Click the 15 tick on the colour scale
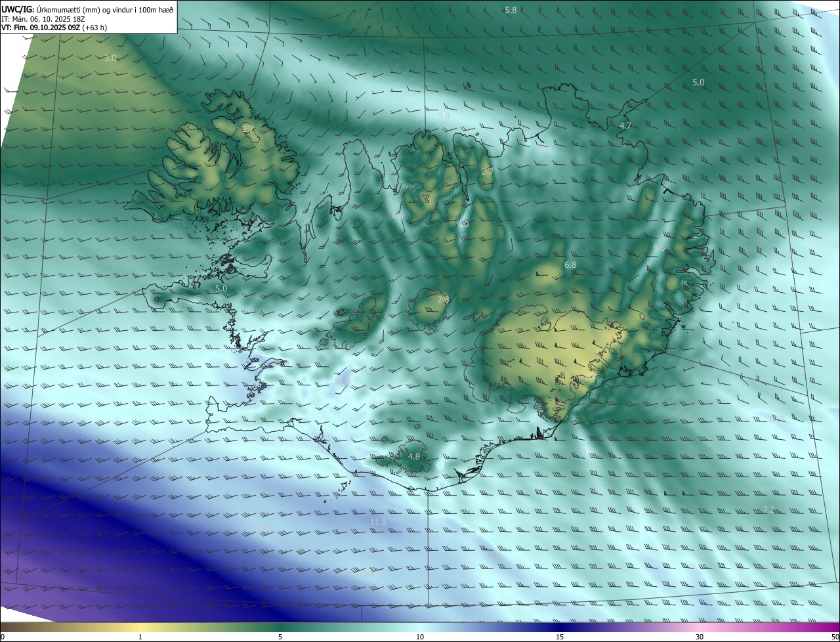This screenshot has height=642, width=840. coord(560,637)
